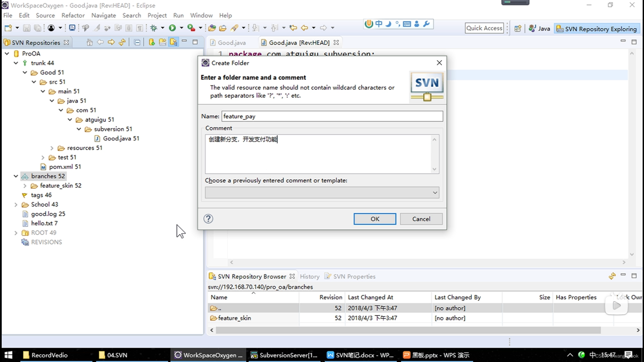This screenshot has height=362, width=644.
Task: Collapse the ProOA repository node
Action: (x=7, y=54)
